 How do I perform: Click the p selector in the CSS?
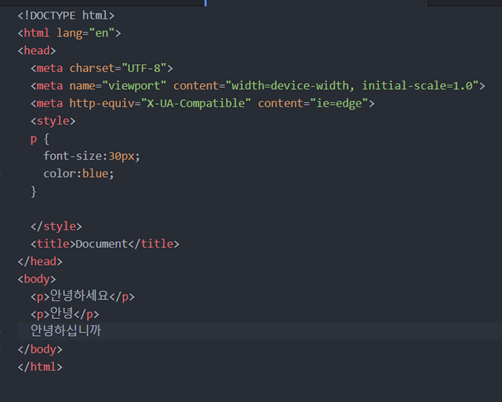pyautogui.click(x=34, y=139)
